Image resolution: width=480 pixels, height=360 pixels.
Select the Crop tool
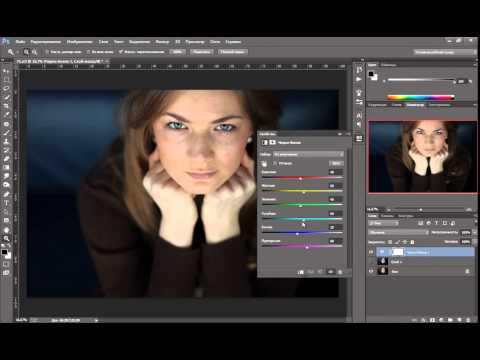tap(6, 106)
